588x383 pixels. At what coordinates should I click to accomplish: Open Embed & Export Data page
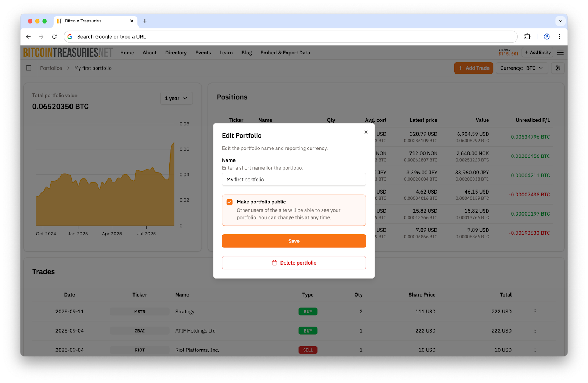pos(285,53)
